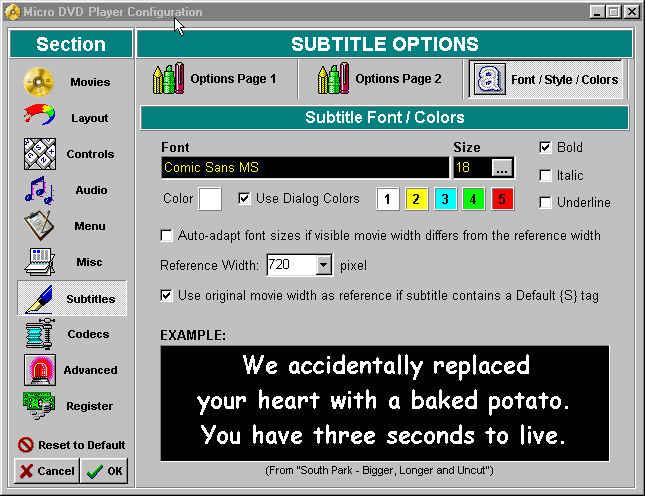Image resolution: width=645 pixels, height=496 pixels.
Task: Select the Codecs section icon
Action: [x=39, y=334]
